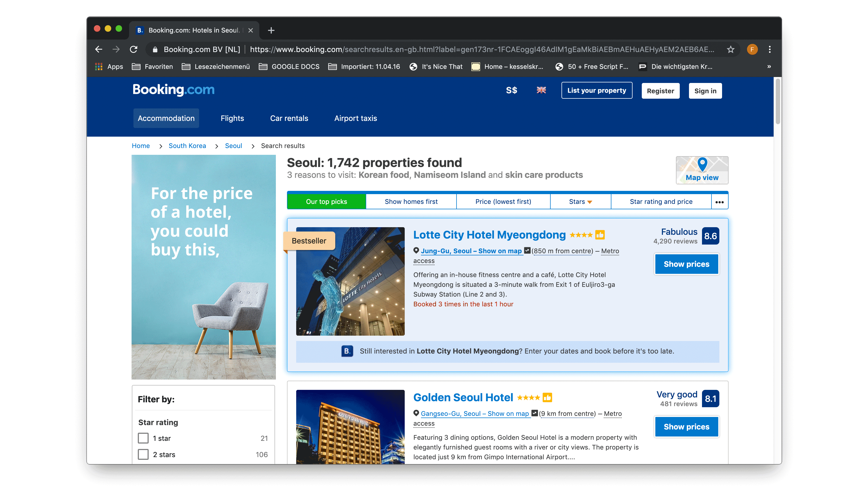Click the browser forward arrow
Viewport: 868px width, 488px height.
pos(116,50)
